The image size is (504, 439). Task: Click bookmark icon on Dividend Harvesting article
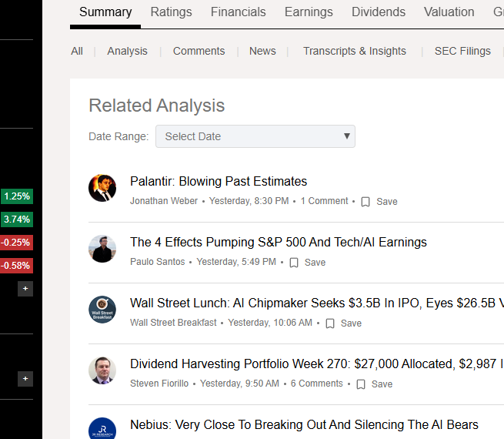coord(361,384)
